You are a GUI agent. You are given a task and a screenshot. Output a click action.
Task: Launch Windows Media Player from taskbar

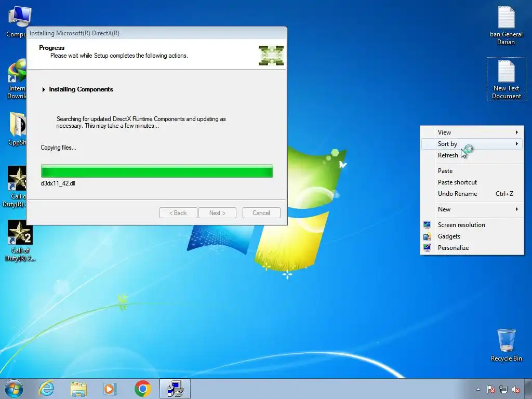110,389
